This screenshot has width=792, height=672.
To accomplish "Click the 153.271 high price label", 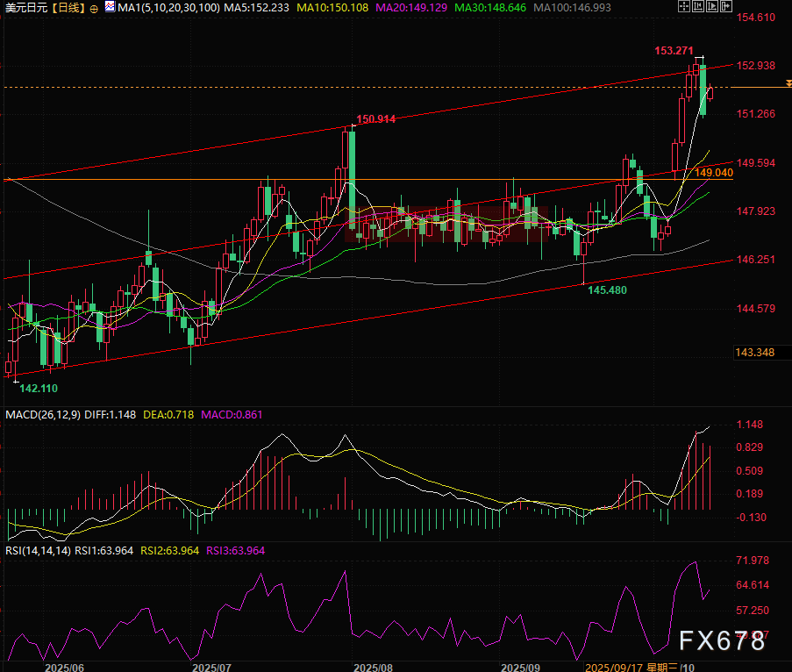I will 674,51.
